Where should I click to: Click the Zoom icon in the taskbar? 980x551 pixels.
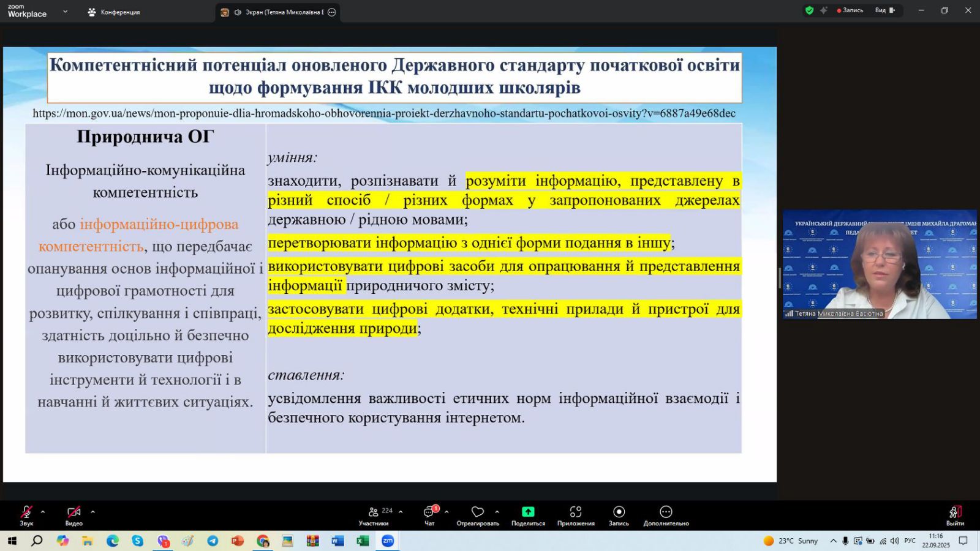[x=388, y=541]
